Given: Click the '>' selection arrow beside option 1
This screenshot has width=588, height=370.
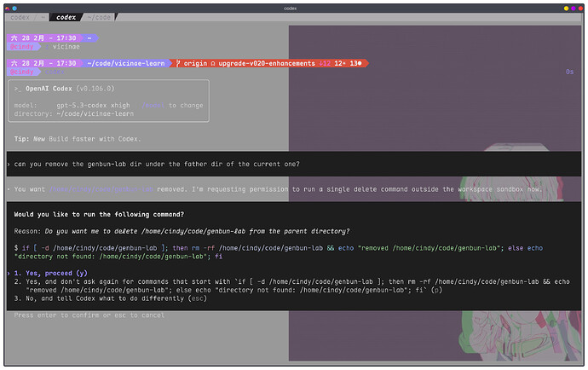Looking at the screenshot, I should point(9,273).
